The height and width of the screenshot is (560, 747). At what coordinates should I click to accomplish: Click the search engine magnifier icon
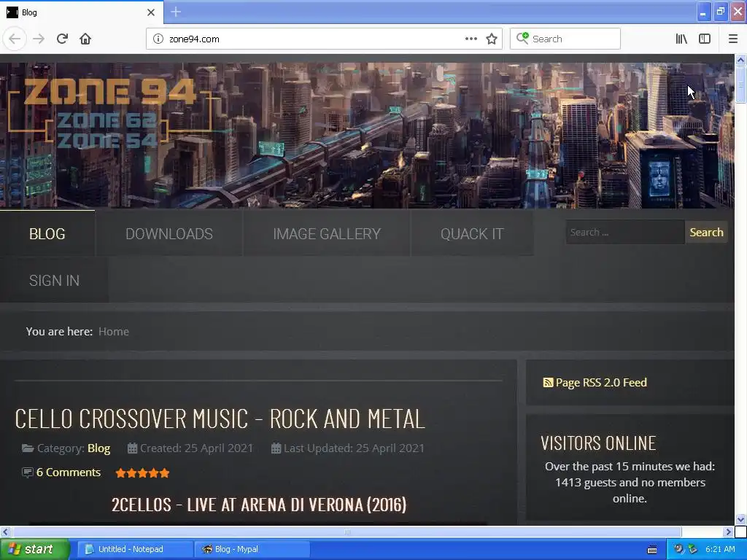(x=522, y=39)
